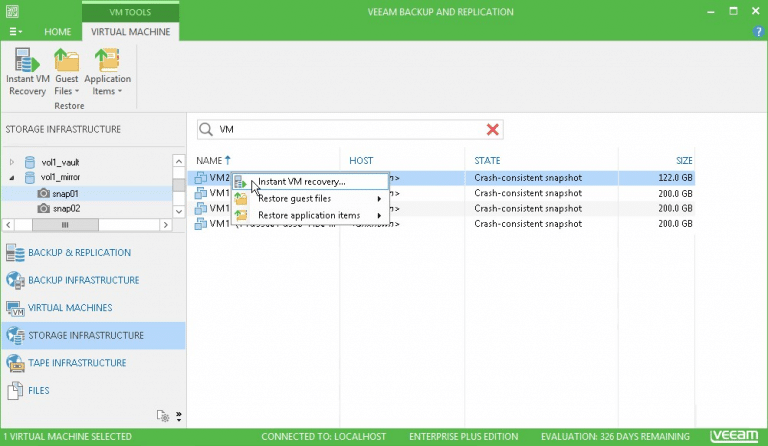Clear the search with the red X
This screenshot has width=768, height=446.
pos(493,129)
